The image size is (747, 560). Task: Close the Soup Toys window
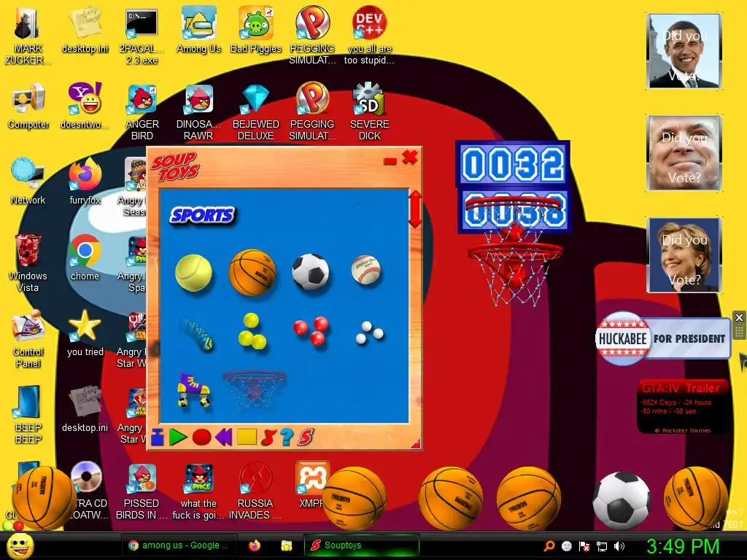tap(410, 157)
